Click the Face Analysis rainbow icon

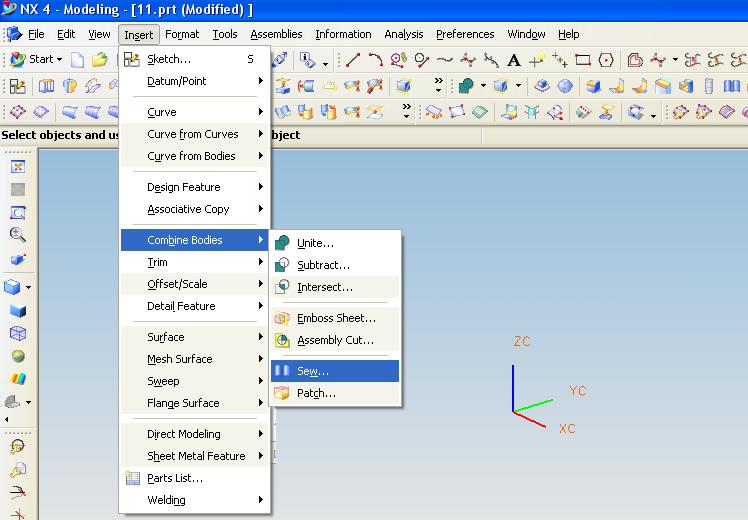(18, 378)
